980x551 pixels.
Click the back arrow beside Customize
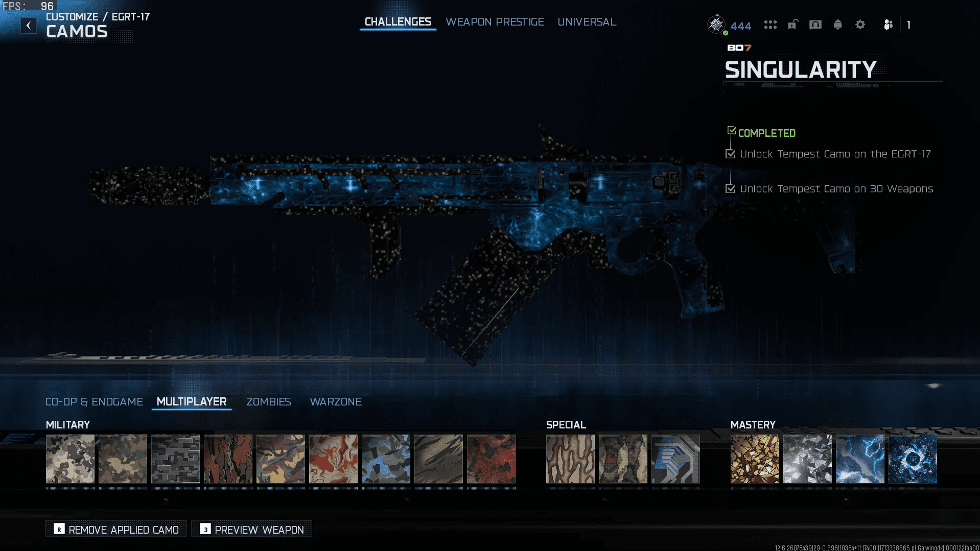pyautogui.click(x=29, y=26)
